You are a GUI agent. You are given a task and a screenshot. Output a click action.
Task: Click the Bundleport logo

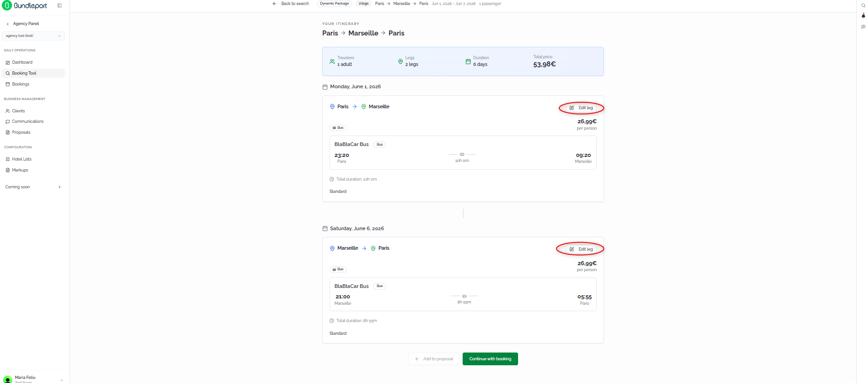(25, 5)
